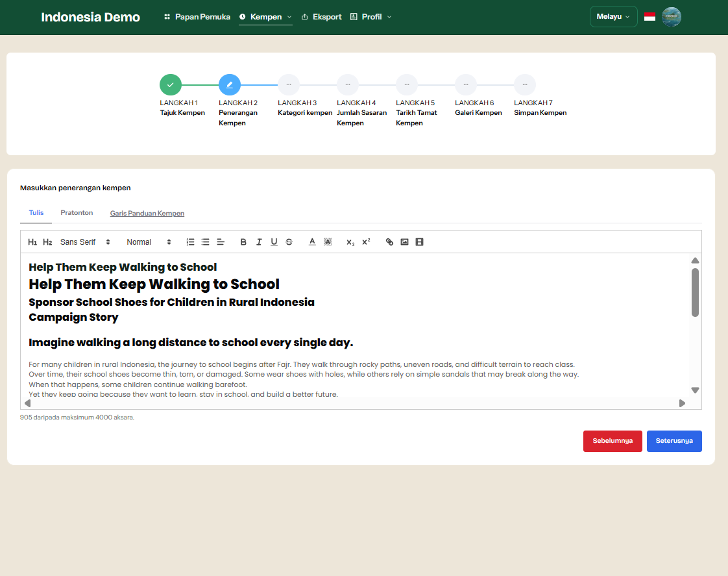Open the Sans Serif font dropdown
728x576 pixels.
pos(85,242)
